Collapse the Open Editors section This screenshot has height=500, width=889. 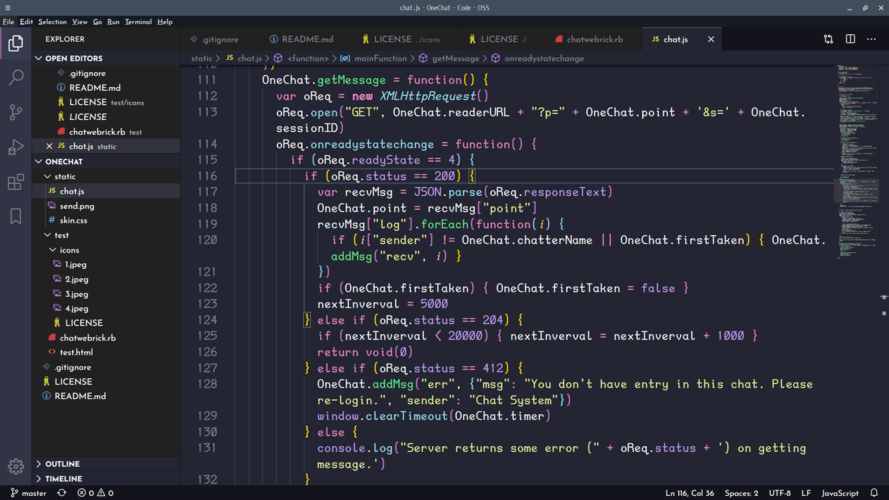click(106, 58)
